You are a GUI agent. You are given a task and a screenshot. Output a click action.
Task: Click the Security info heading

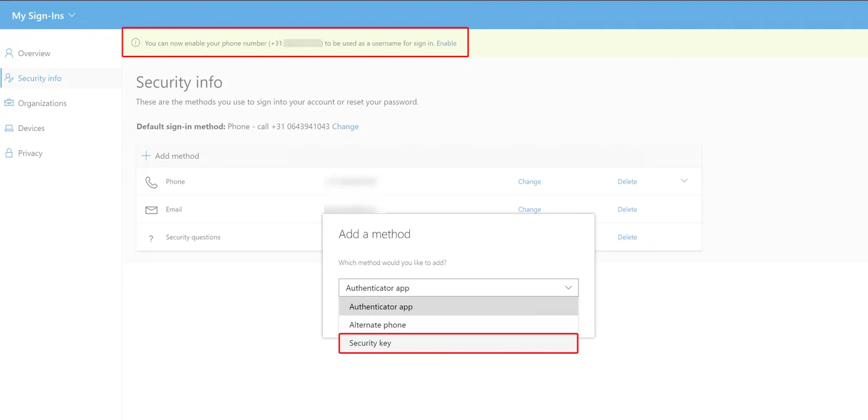click(x=179, y=83)
